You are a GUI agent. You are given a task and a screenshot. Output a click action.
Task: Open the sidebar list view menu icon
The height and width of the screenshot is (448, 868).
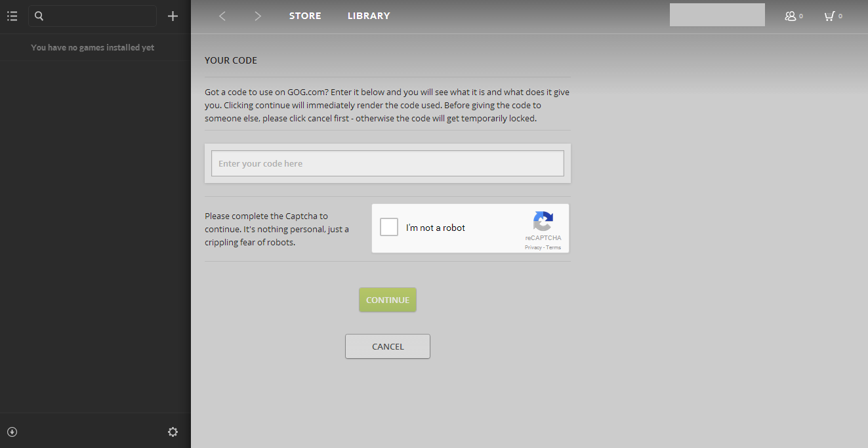(x=12, y=16)
